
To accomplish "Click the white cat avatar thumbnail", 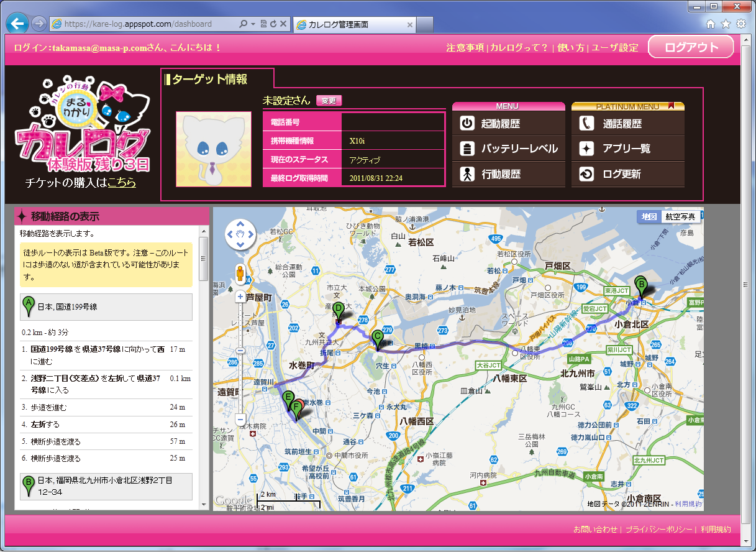I will click(214, 149).
